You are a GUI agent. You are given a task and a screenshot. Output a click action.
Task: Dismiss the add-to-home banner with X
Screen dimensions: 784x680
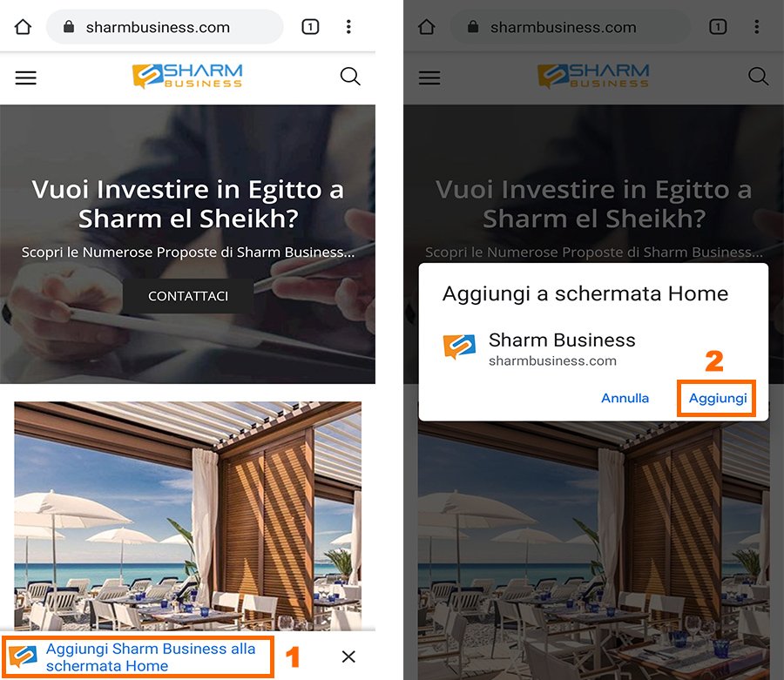348,656
